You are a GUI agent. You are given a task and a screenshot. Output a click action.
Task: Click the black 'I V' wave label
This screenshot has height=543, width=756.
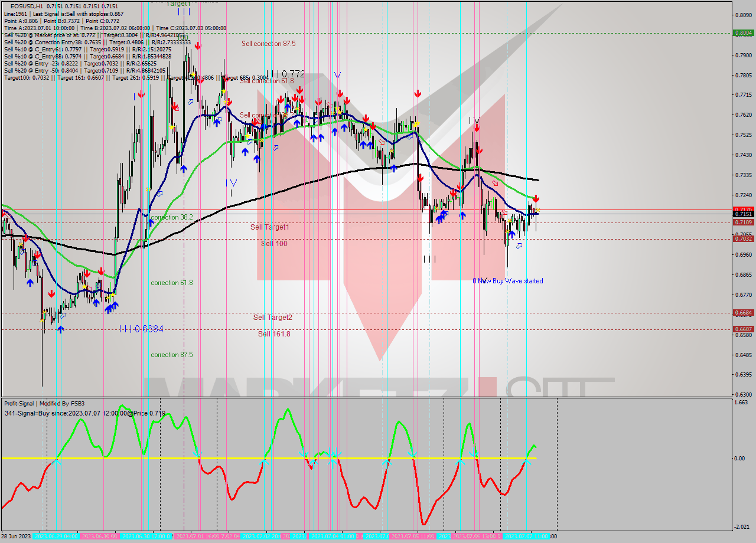point(474,120)
